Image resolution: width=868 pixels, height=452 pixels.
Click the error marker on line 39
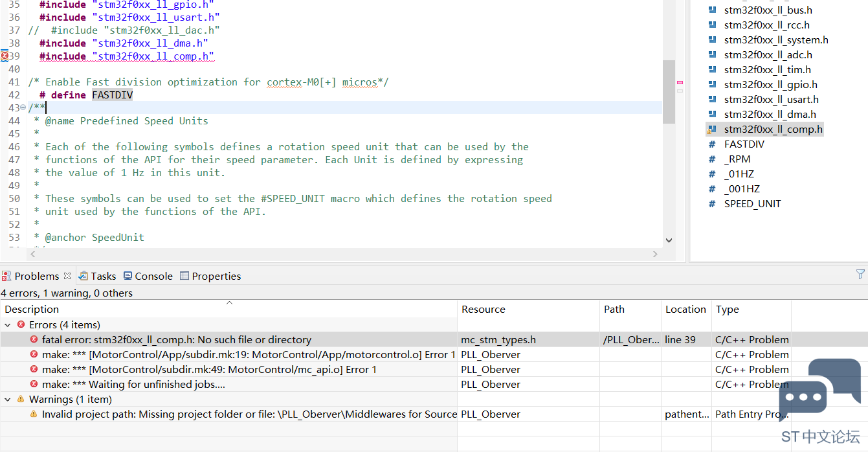click(5, 56)
